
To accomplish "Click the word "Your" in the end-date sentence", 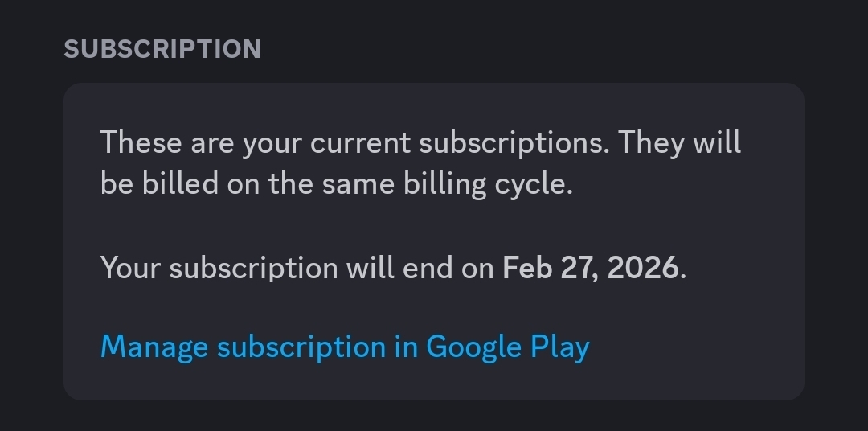I will click(131, 268).
